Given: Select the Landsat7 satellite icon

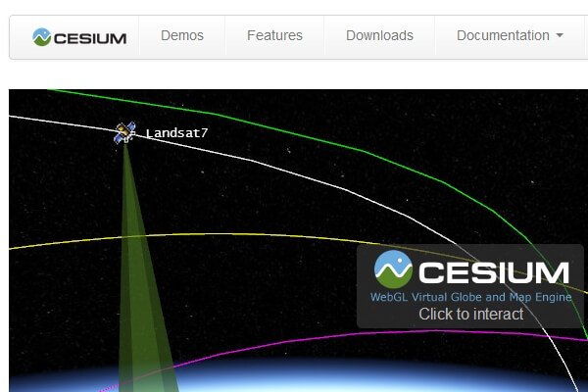Looking at the screenshot, I should [124, 132].
